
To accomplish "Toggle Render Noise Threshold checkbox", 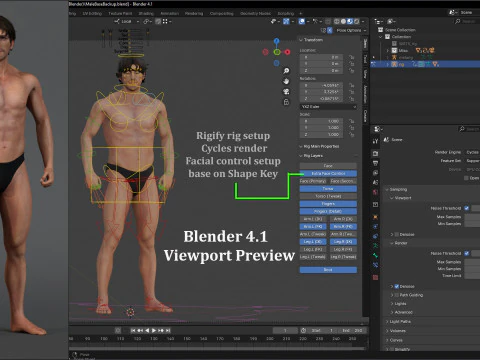I will click(467, 253).
